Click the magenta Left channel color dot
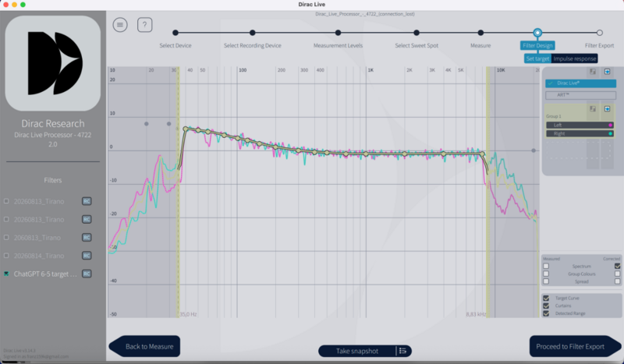The width and height of the screenshot is (624, 364). pyautogui.click(x=610, y=125)
